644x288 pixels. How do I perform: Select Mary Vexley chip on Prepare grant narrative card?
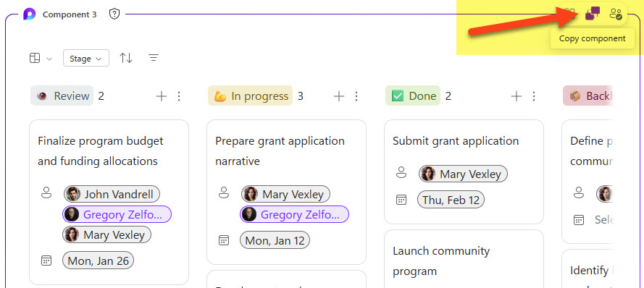285,194
